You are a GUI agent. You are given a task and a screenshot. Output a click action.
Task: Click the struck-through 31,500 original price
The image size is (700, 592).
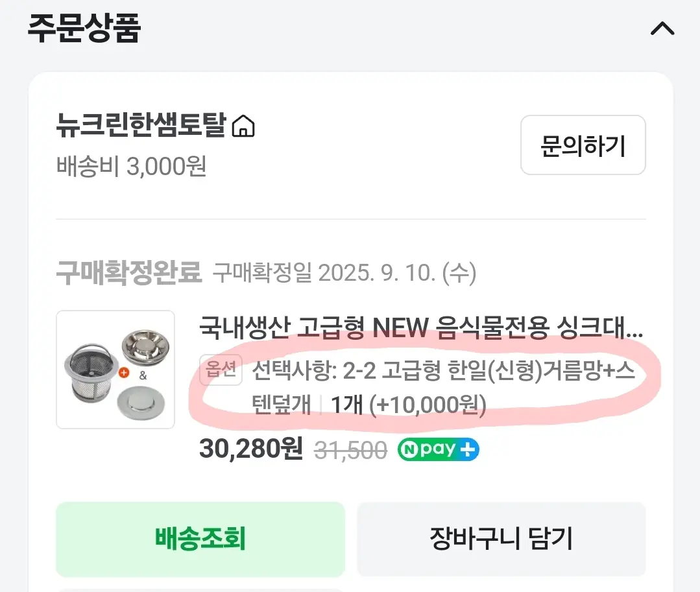click(350, 450)
